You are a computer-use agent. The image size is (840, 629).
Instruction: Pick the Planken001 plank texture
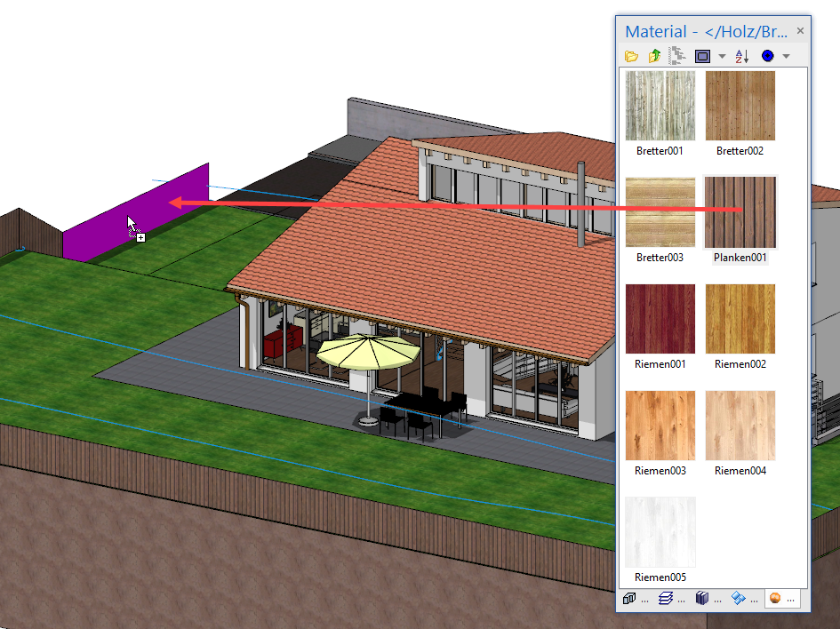tap(740, 212)
